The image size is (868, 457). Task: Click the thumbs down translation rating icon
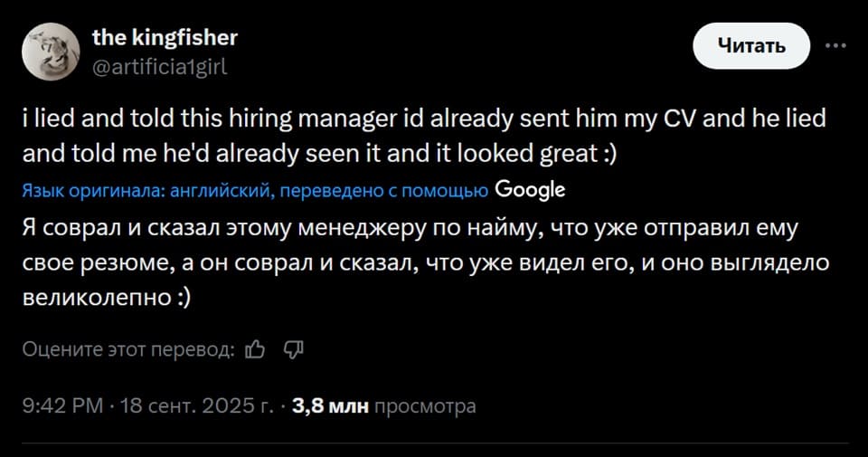coord(292,349)
